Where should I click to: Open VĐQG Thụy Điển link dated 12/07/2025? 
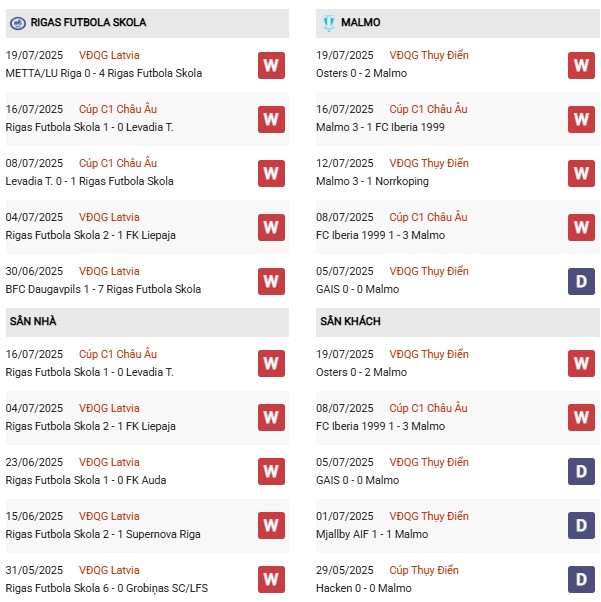[x=430, y=163]
